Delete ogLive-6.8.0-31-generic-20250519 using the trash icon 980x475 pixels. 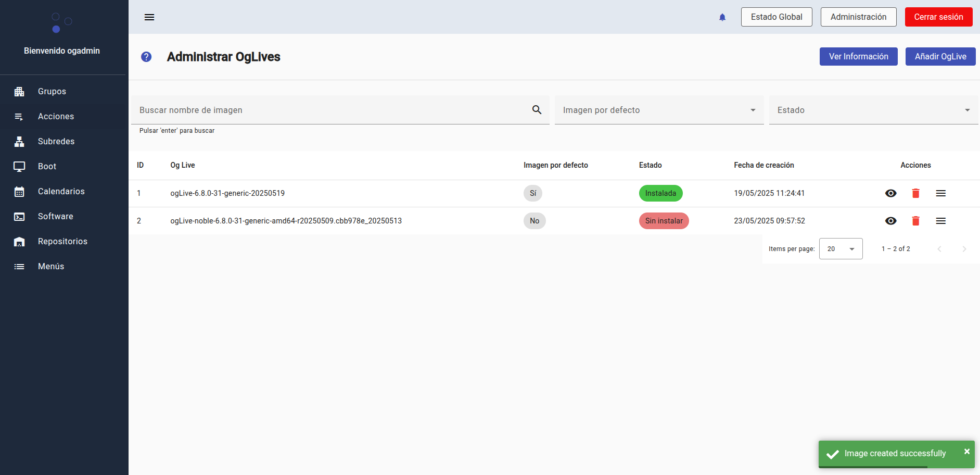coord(915,193)
